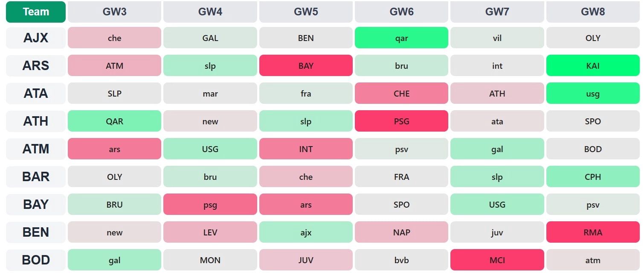644x273 pixels.
Task: Select the QAR fixture in ATH row
Action: 114,121
